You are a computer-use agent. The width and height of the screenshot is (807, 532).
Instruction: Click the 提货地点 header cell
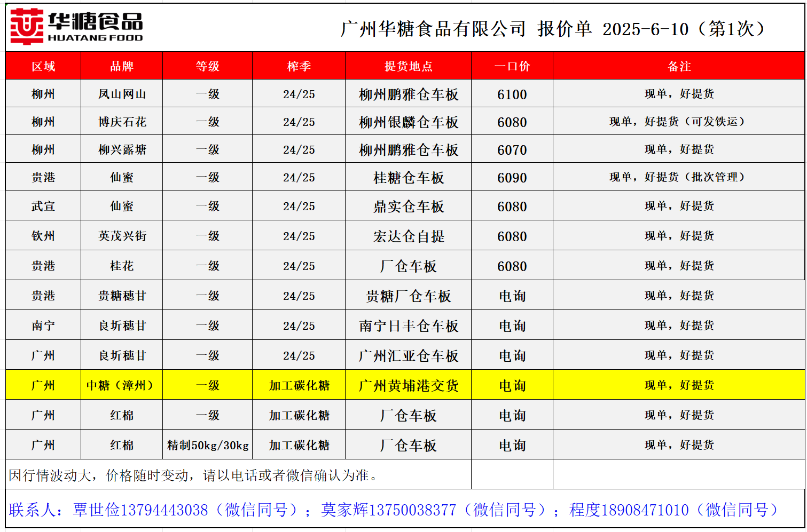click(x=408, y=66)
